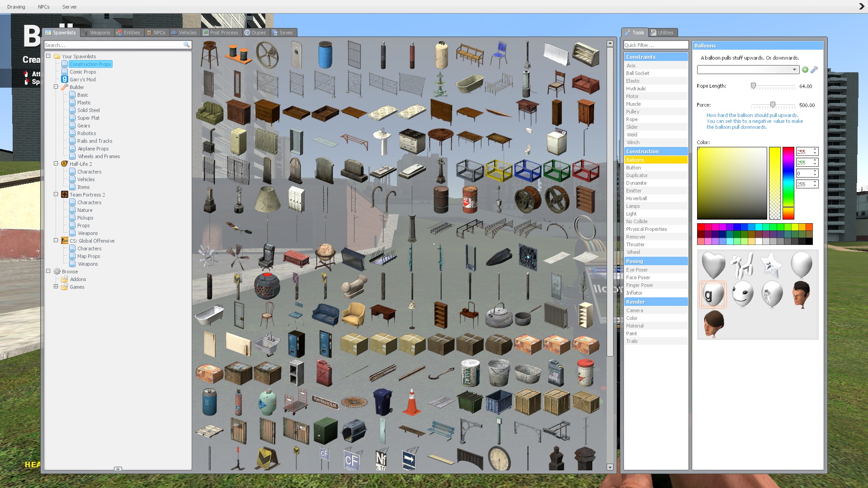
Task: Collapse the Builder tree node
Action: 56,87
